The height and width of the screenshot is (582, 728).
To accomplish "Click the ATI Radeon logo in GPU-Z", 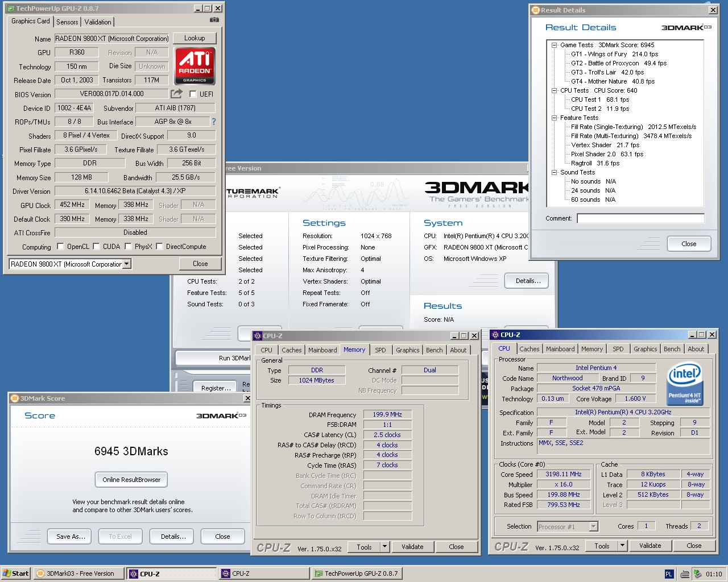I will coord(195,66).
